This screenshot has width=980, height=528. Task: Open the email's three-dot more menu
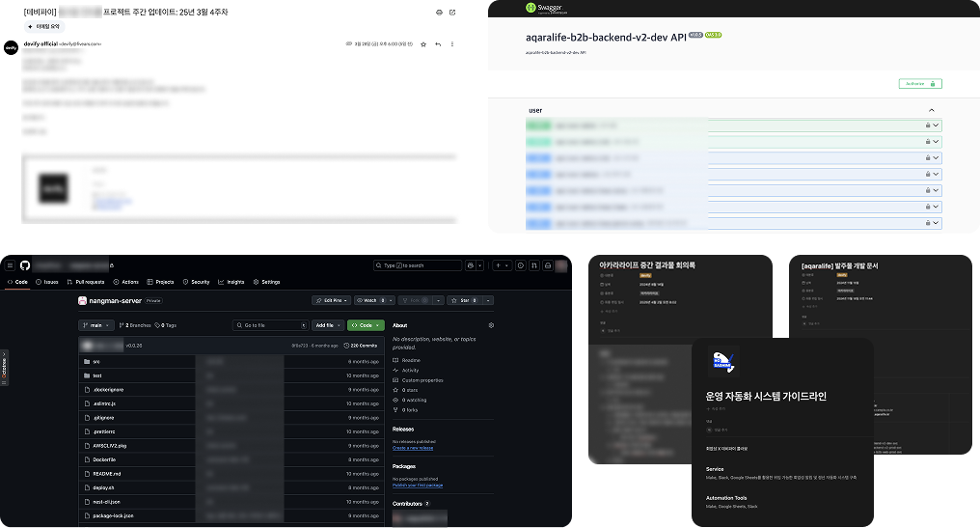[451, 44]
